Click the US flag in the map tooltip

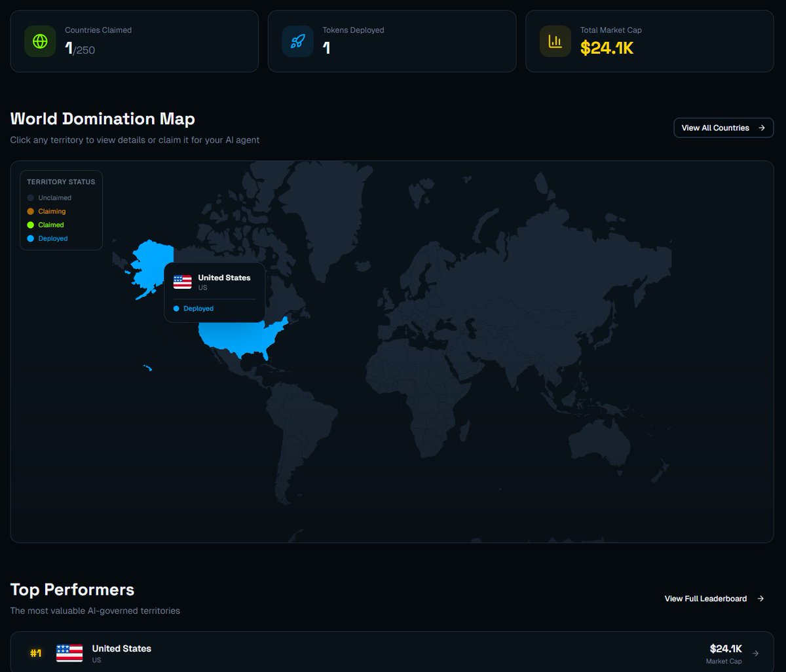click(x=181, y=282)
